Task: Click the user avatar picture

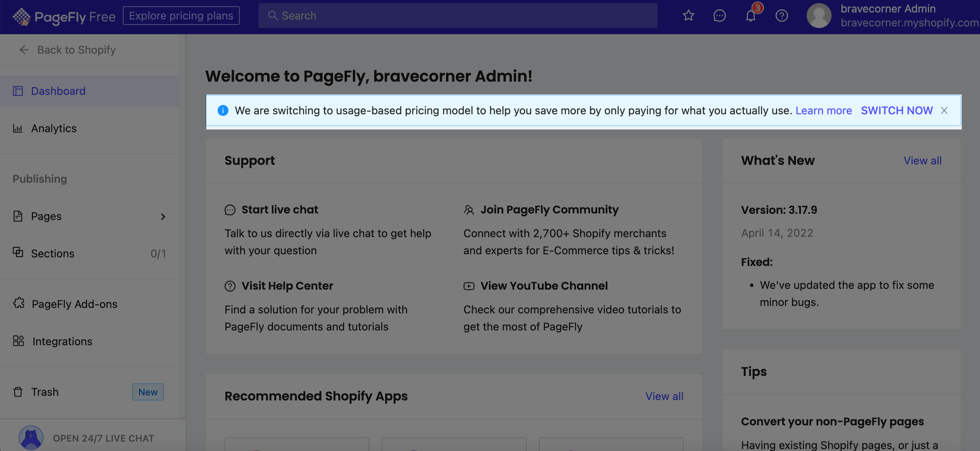Action: coord(819,16)
